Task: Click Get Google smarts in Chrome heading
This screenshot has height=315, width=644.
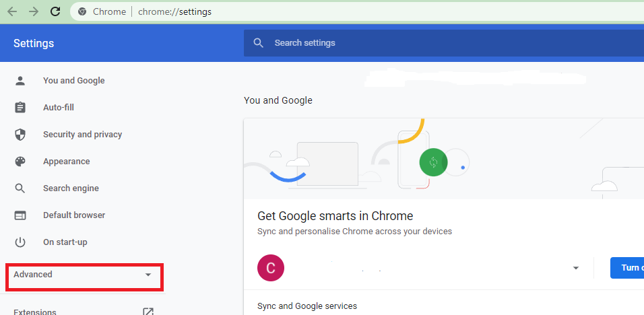Action: (335, 216)
